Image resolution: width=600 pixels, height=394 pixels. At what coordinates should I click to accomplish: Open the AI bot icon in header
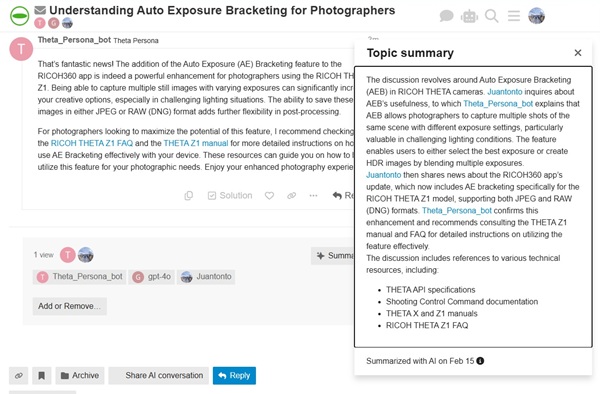pos(469,16)
